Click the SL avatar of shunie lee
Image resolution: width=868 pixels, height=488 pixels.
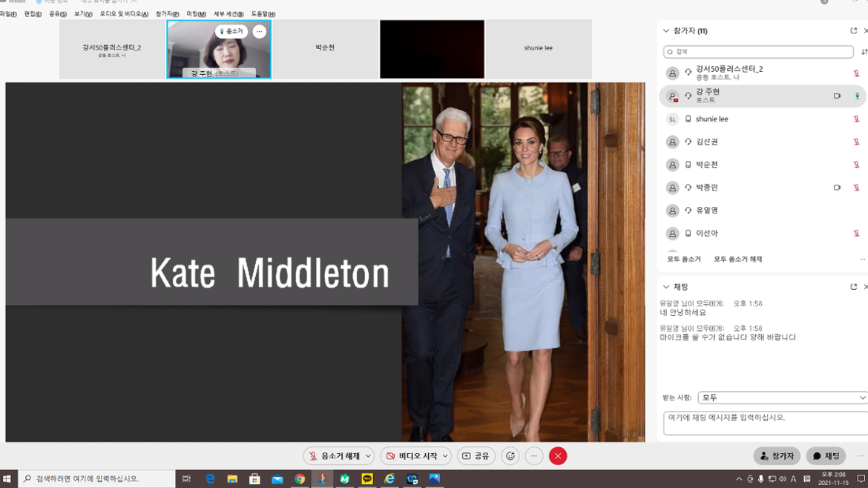click(x=672, y=119)
